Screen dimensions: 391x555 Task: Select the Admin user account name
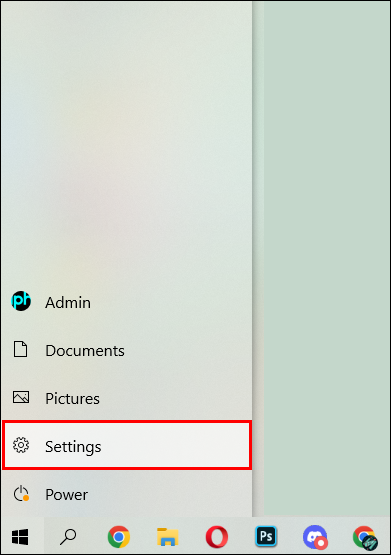pos(68,303)
